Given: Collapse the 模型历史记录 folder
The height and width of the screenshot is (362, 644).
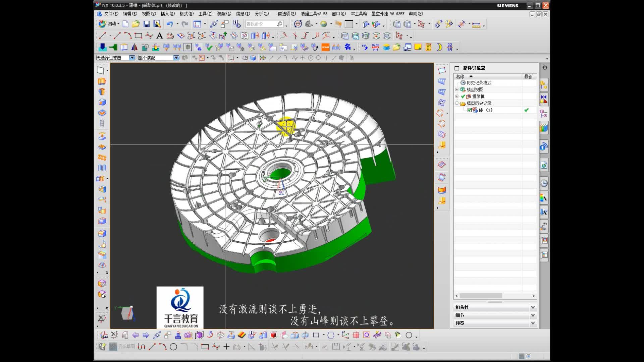Looking at the screenshot, I should point(457,103).
